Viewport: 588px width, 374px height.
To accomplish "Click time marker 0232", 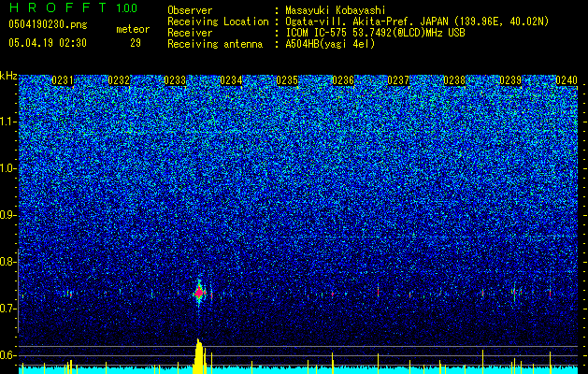I will pyautogui.click(x=119, y=80).
